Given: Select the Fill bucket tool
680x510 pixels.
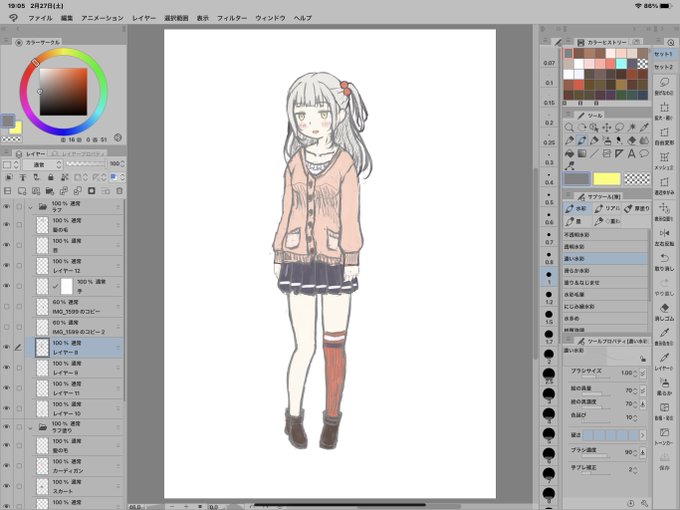Looking at the screenshot, I should point(569,154).
